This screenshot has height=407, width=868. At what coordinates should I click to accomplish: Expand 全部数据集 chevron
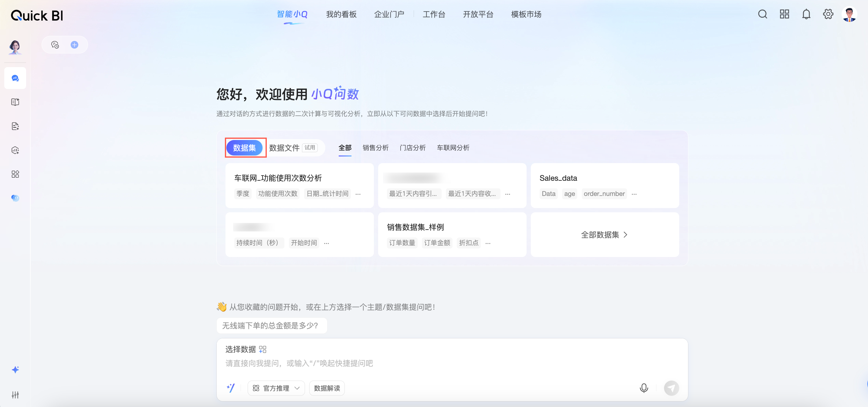pyautogui.click(x=626, y=235)
